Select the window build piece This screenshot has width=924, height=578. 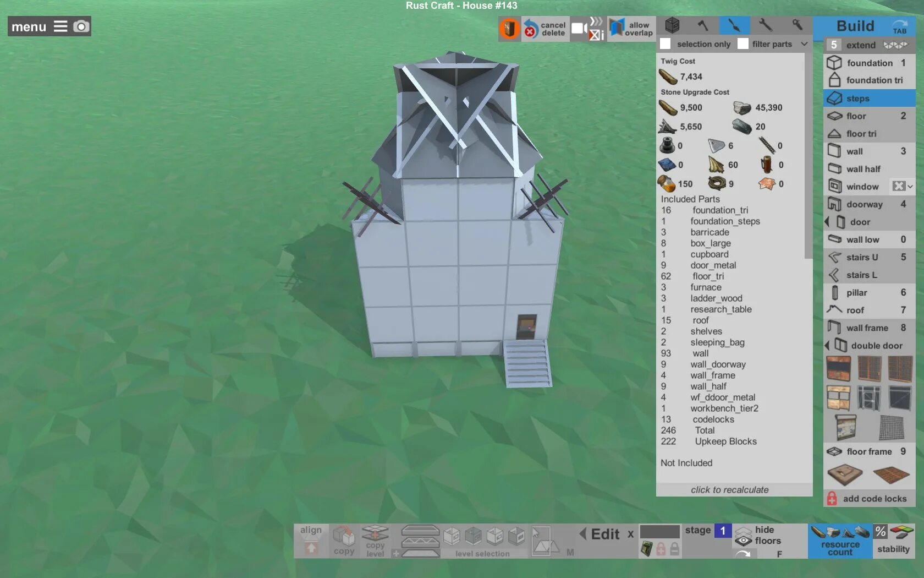[856, 187]
